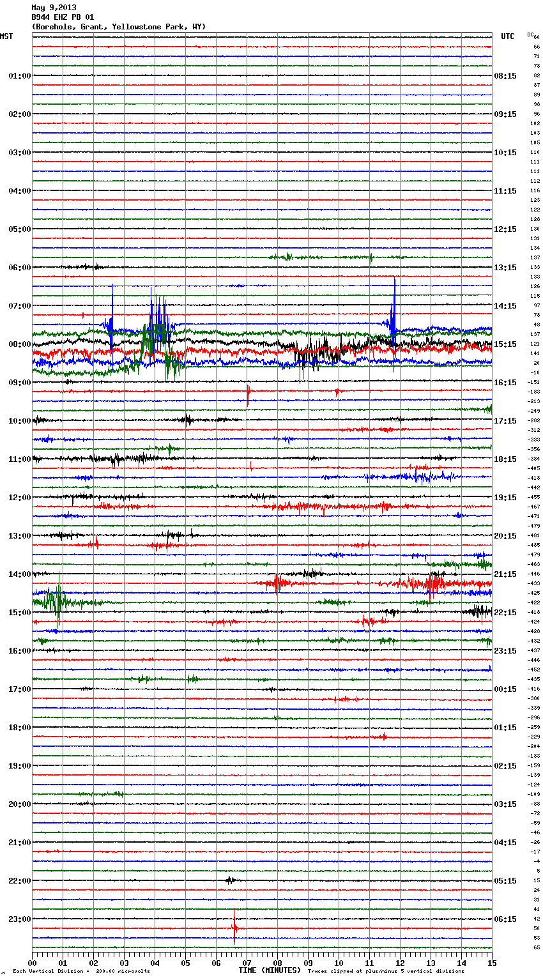Click the location text '(Borehole, Grant, Yellowstone Park, WY)'
Image resolution: width=543 pixels, height=980 pixels.
click(x=119, y=27)
